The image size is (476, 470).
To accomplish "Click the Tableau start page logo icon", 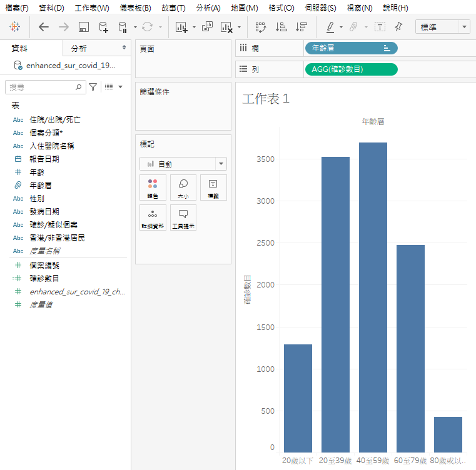I will pos(14,27).
